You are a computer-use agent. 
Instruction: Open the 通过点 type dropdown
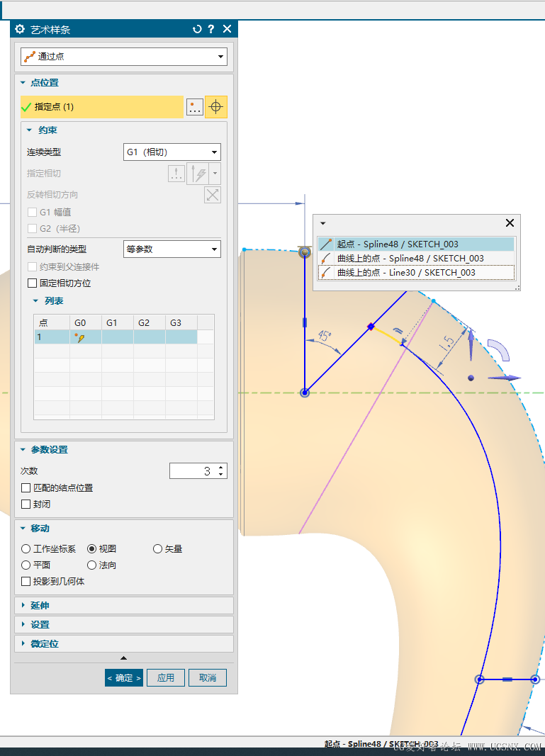(124, 57)
